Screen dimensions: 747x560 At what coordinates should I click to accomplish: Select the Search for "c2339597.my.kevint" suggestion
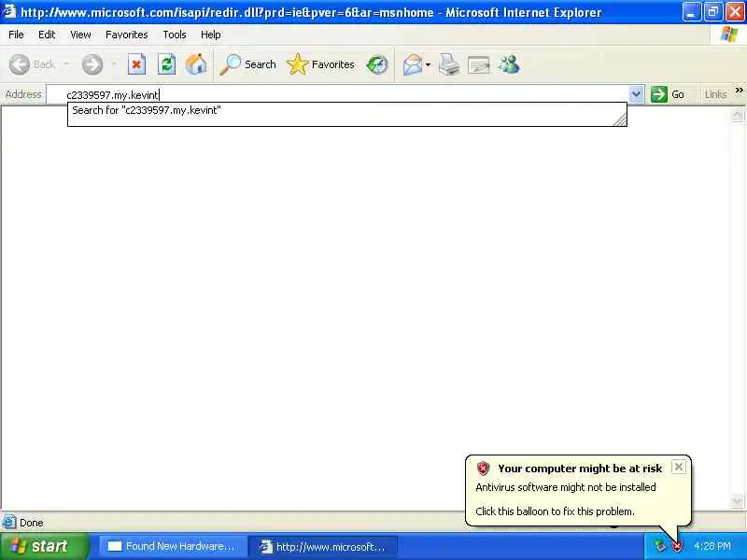[x=346, y=110]
